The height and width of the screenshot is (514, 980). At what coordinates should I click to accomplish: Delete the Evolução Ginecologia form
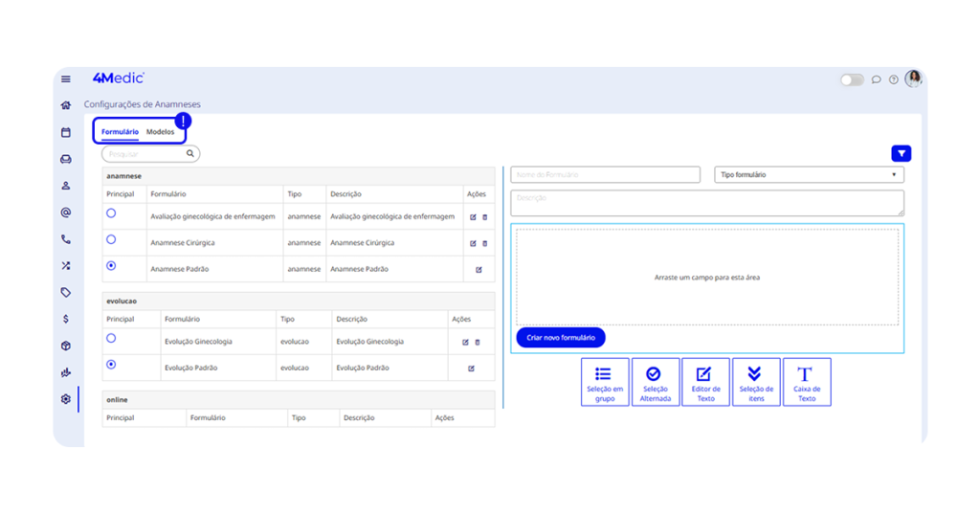(x=478, y=342)
